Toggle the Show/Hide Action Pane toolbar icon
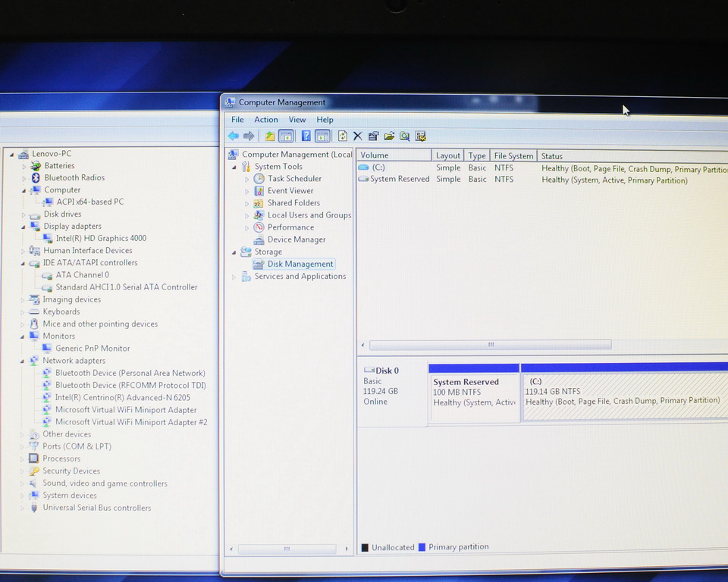Screen dimensions: 728x582 [x=322, y=136]
